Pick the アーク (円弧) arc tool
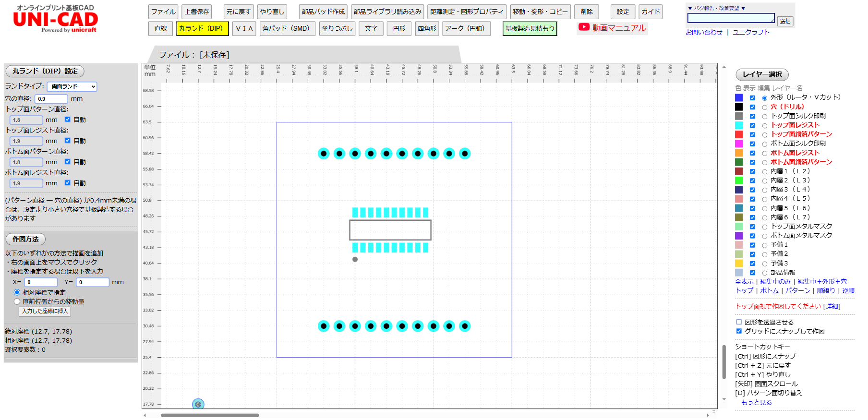 [x=466, y=29]
